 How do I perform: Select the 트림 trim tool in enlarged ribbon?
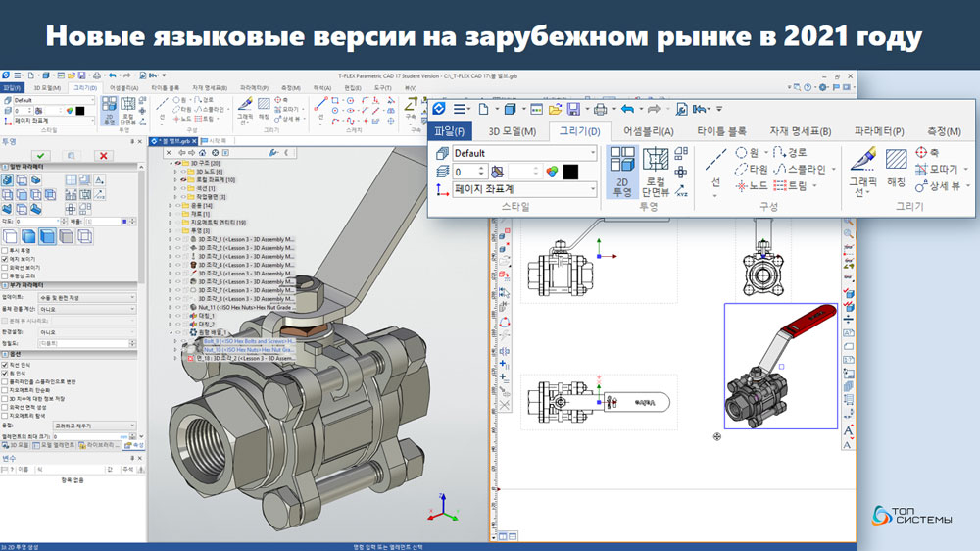(790, 185)
